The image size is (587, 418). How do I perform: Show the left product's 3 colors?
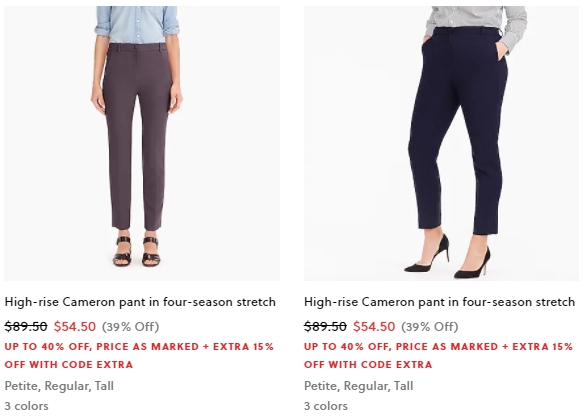pyautogui.click(x=27, y=406)
